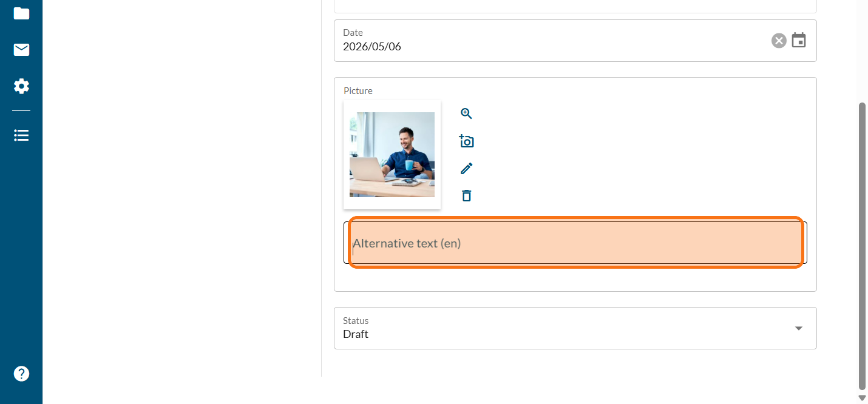Click the add photo camera icon
This screenshot has height=404, width=868.
[466, 141]
